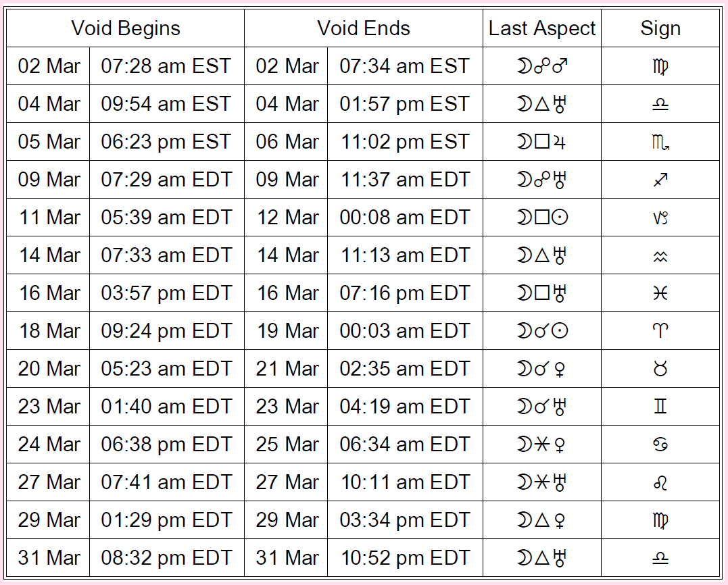The width and height of the screenshot is (728, 585).
Task: Select the "Last Aspect" header cell
Action: pyautogui.click(x=542, y=28)
